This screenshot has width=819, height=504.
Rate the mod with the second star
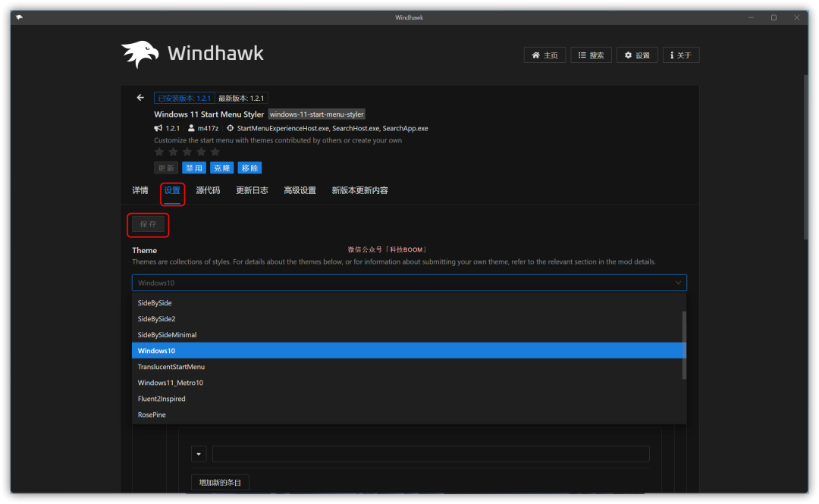(x=174, y=152)
